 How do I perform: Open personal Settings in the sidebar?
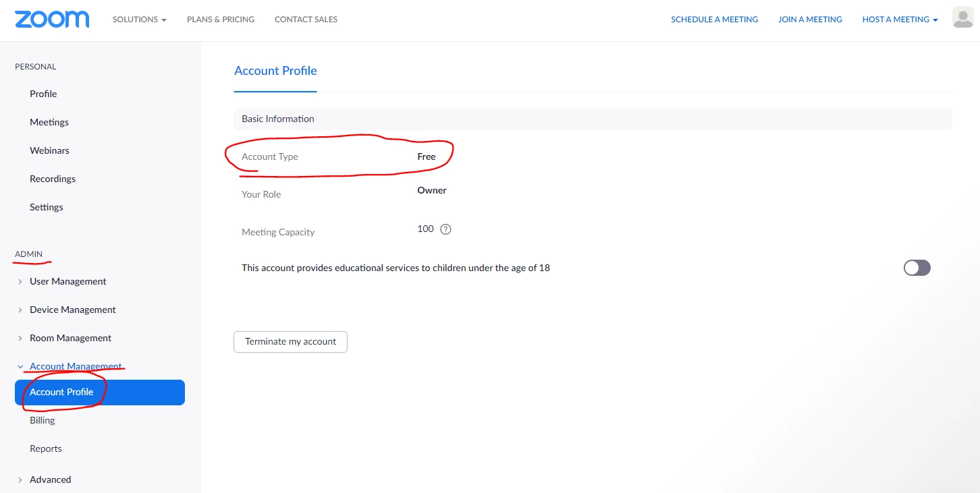[x=47, y=207]
